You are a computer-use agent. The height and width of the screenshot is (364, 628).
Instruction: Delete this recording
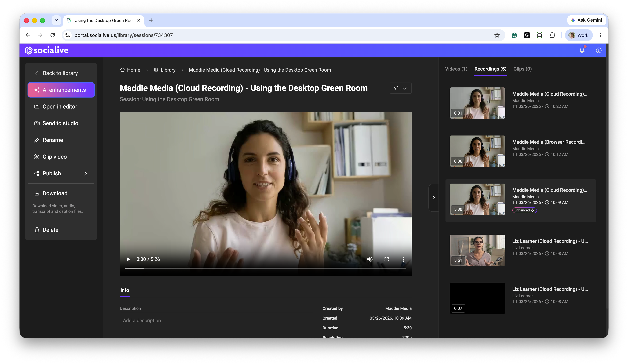pos(61,230)
